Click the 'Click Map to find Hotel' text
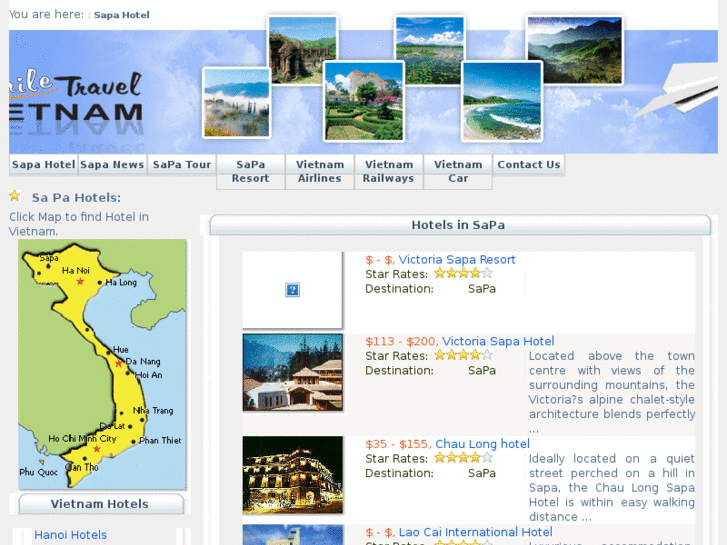Screen dimensions: 727x545 click(79, 224)
